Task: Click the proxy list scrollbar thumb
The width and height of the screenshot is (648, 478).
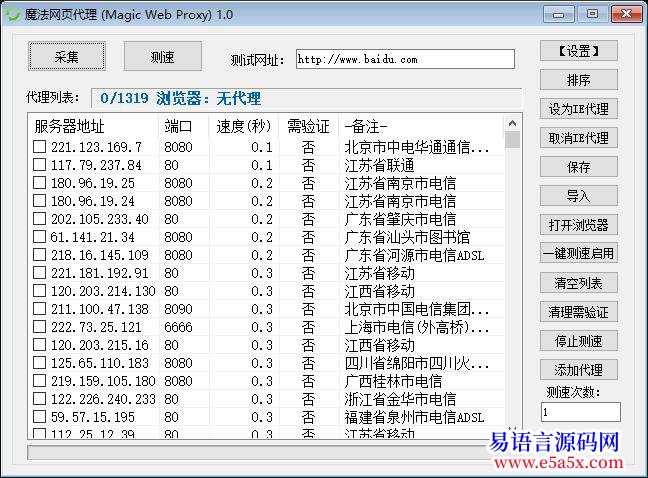Action: [512, 139]
